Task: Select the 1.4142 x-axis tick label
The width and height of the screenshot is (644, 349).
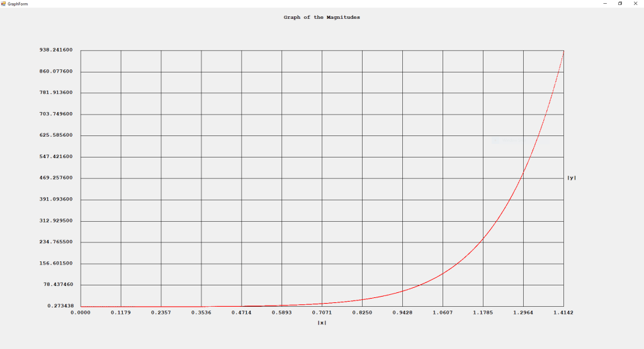Action: pyautogui.click(x=563, y=312)
